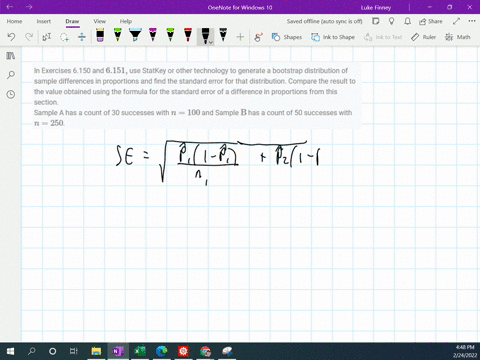
Task: Open Windows taskbar search
Action: [x=32, y=351]
